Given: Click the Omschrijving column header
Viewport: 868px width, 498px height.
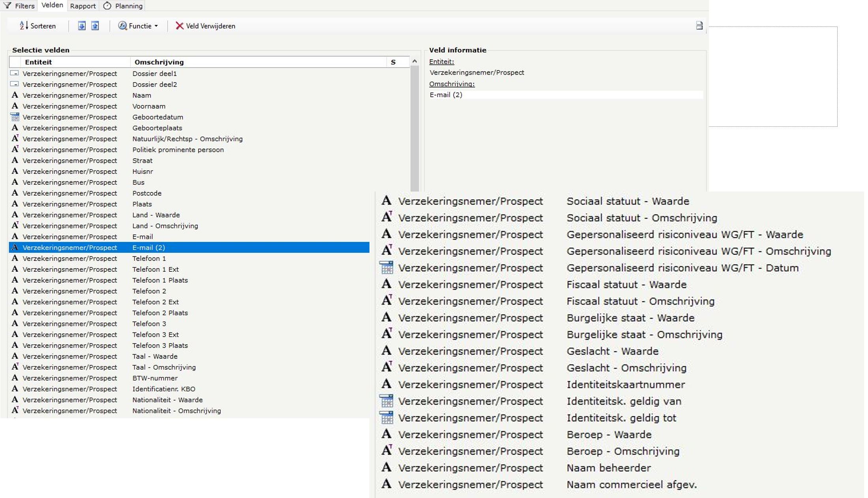Looking at the screenshot, I should pos(159,62).
